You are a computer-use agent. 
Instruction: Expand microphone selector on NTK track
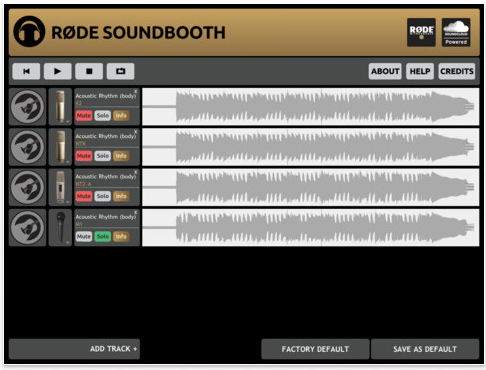[x=68, y=162]
